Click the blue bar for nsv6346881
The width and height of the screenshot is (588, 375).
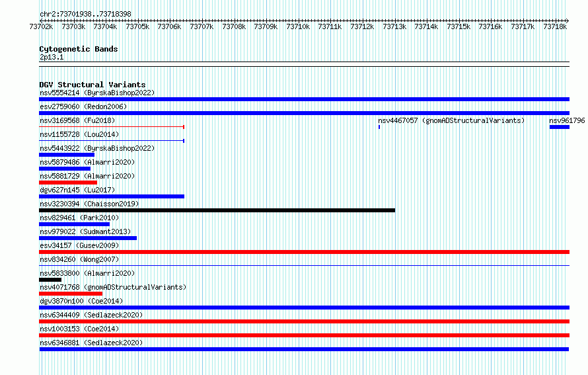pyautogui.click(x=304, y=349)
